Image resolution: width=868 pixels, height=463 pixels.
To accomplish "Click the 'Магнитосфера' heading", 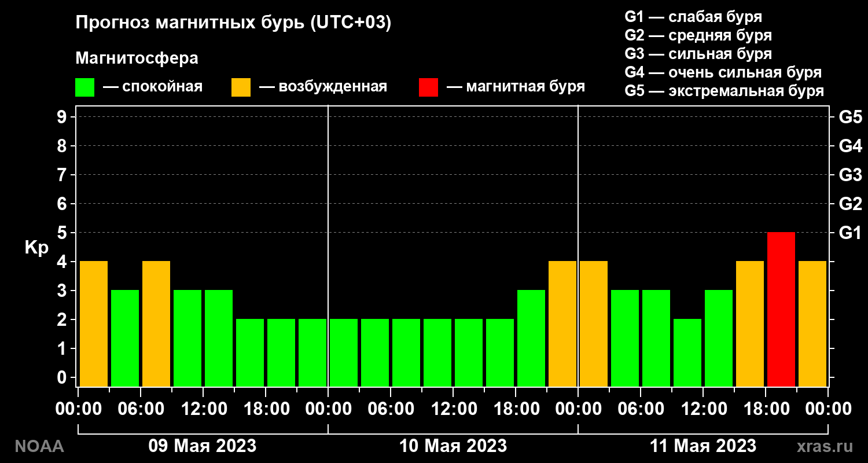I will (x=137, y=58).
